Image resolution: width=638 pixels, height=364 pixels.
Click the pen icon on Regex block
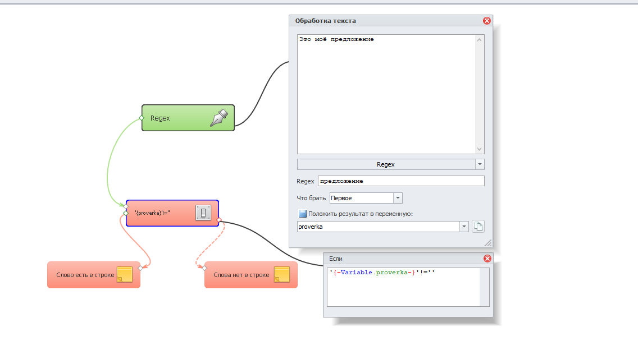click(220, 118)
